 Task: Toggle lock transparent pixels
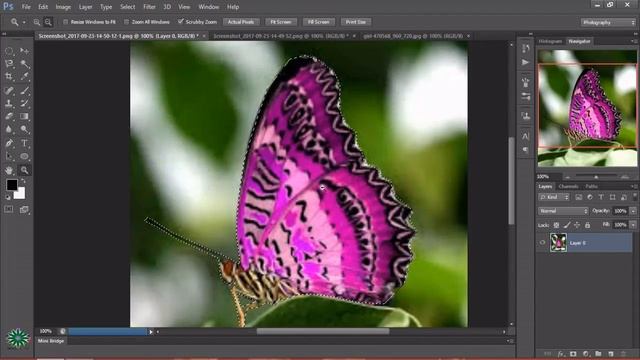coord(556,225)
